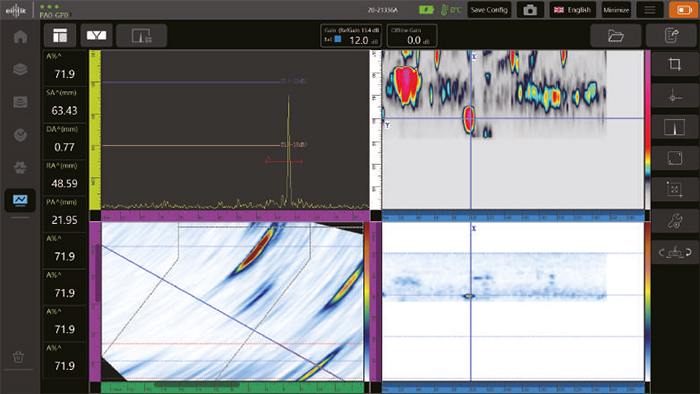
Task: Toggle the A-scan peak view button
Action: pos(675,127)
